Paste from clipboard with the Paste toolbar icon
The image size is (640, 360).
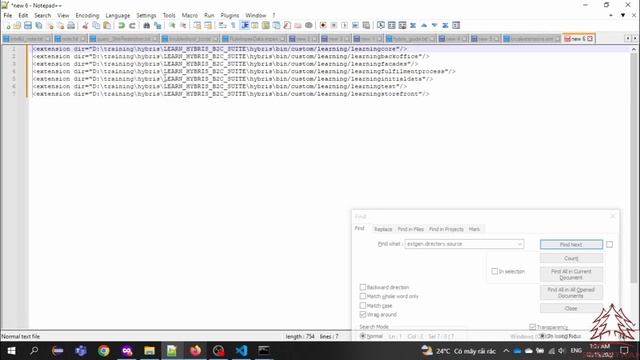click(x=107, y=26)
